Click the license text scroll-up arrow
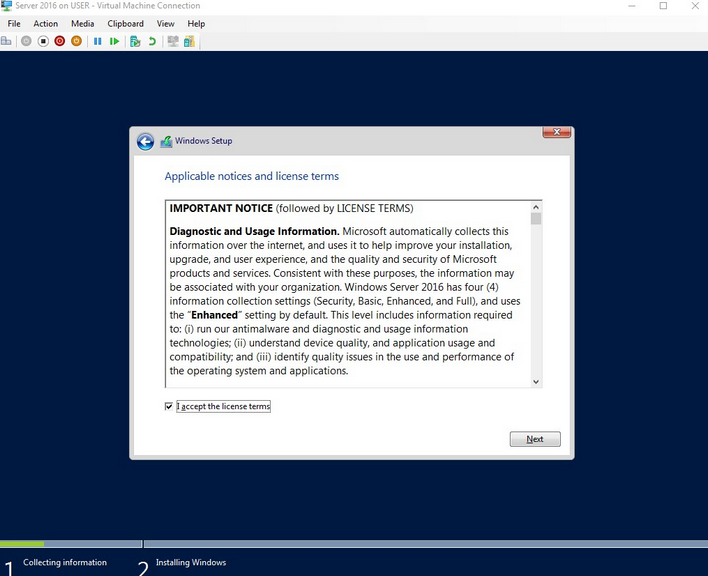This screenshot has width=708, height=576. click(x=536, y=207)
